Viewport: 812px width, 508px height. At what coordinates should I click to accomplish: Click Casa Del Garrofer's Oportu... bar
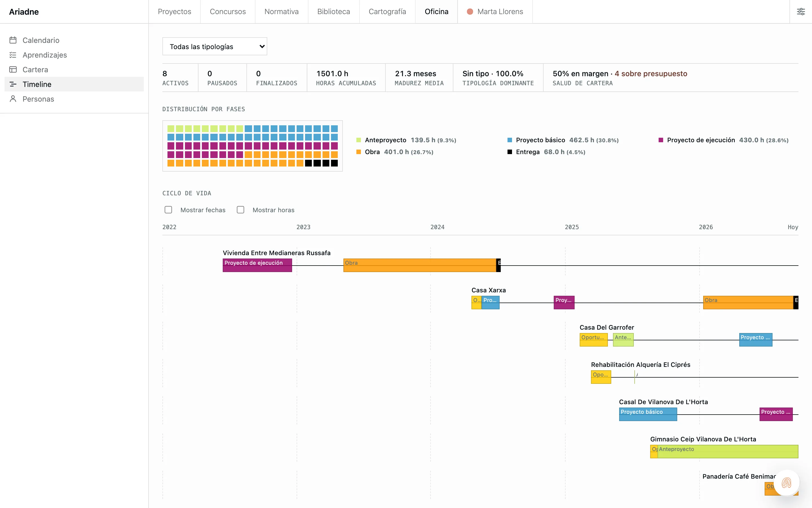[x=593, y=340]
